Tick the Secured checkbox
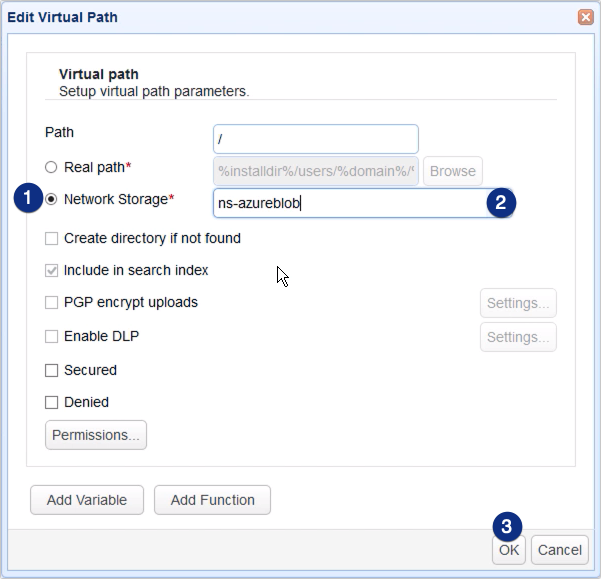Viewport: 601px width, 579px height. (x=51, y=371)
